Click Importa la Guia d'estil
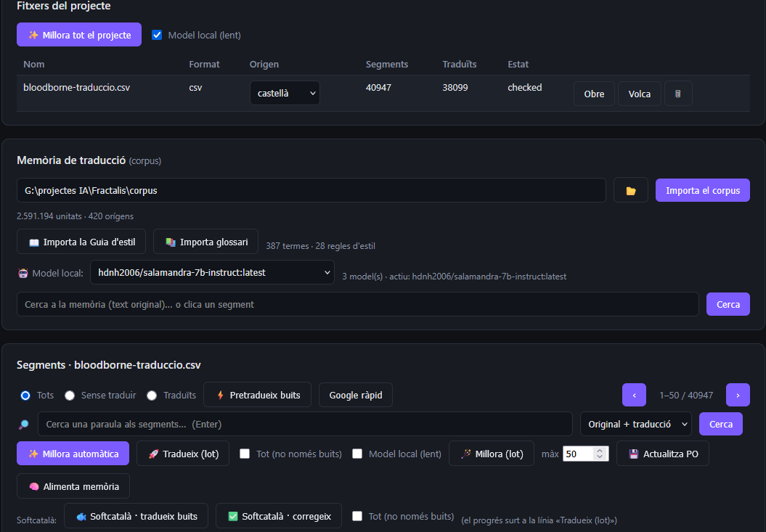Screen dimensions: 766x532 pos(81,242)
